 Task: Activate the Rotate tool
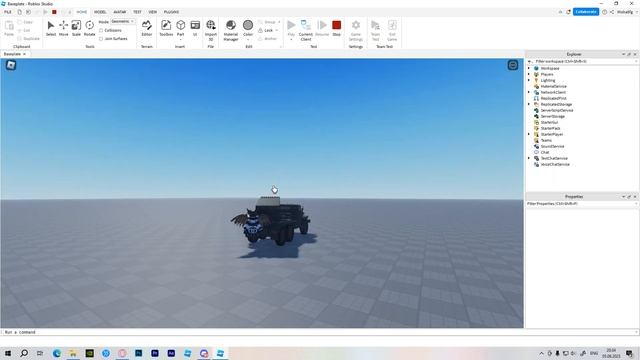click(89, 29)
